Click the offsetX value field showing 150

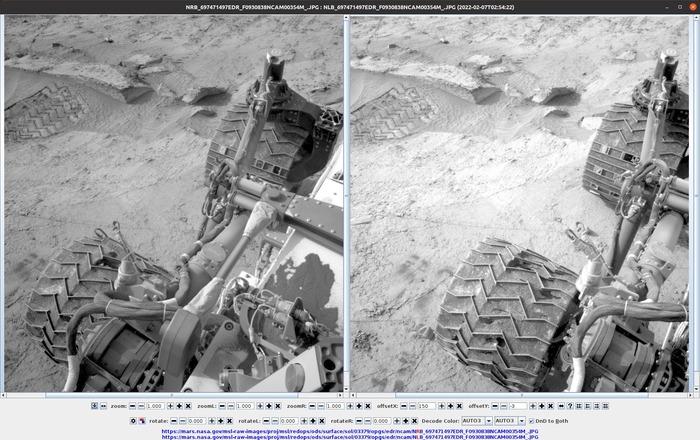(426, 406)
